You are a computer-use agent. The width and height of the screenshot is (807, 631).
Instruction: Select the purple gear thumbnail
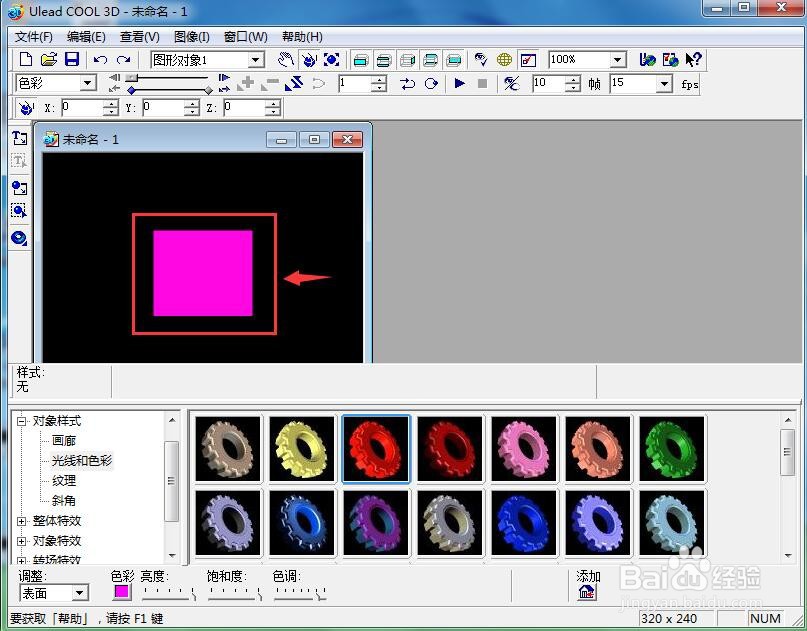[x=376, y=523]
